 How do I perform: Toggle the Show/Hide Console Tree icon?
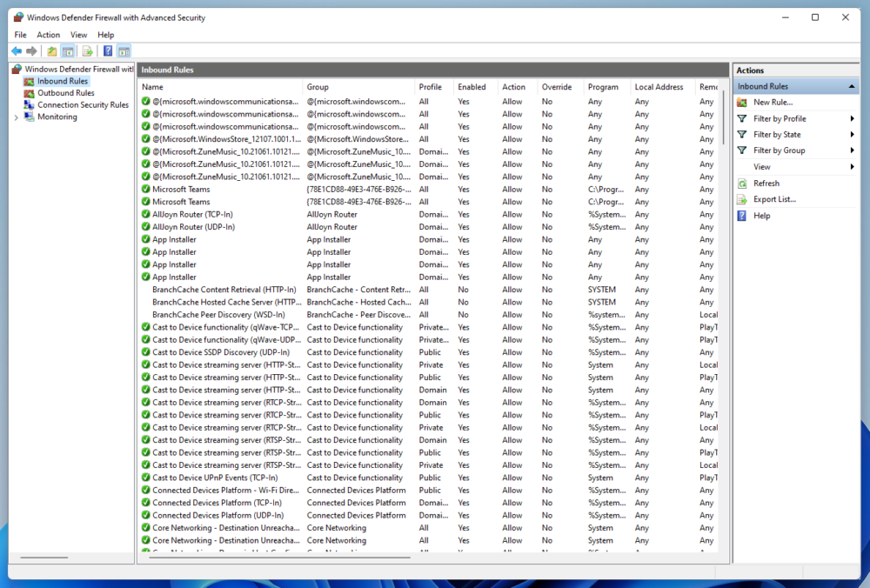(68, 51)
